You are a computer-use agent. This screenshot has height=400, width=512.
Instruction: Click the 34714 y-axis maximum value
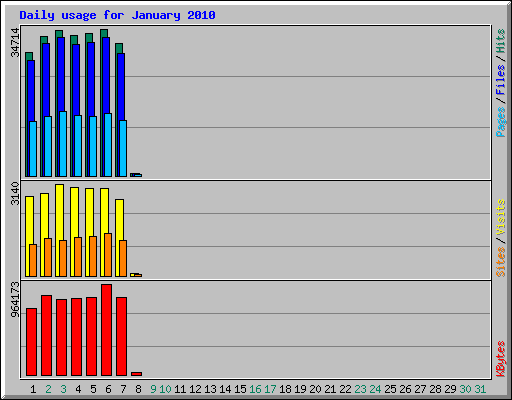coord(15,42)
